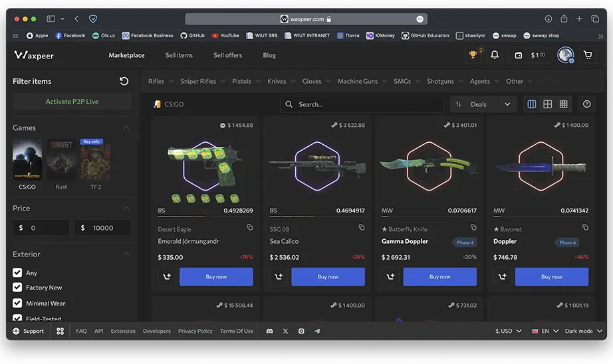
Task: Open the Privacy Policy link
Action: tap(195, 331)
